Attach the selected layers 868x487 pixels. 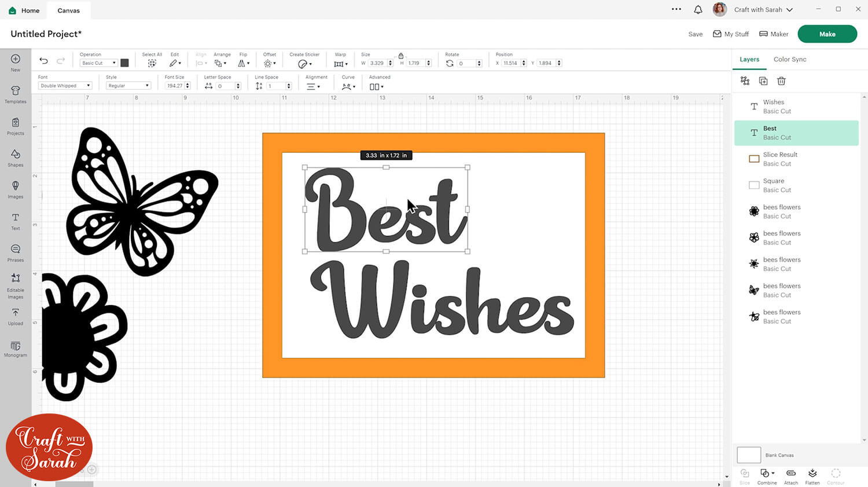(x=791, y=477)
